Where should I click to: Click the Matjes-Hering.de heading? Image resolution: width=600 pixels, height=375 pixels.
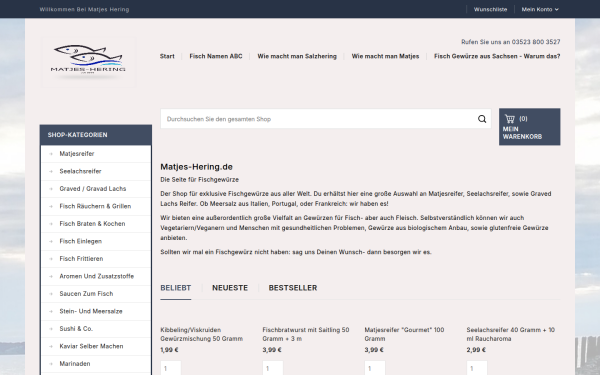tap(196, 167)
